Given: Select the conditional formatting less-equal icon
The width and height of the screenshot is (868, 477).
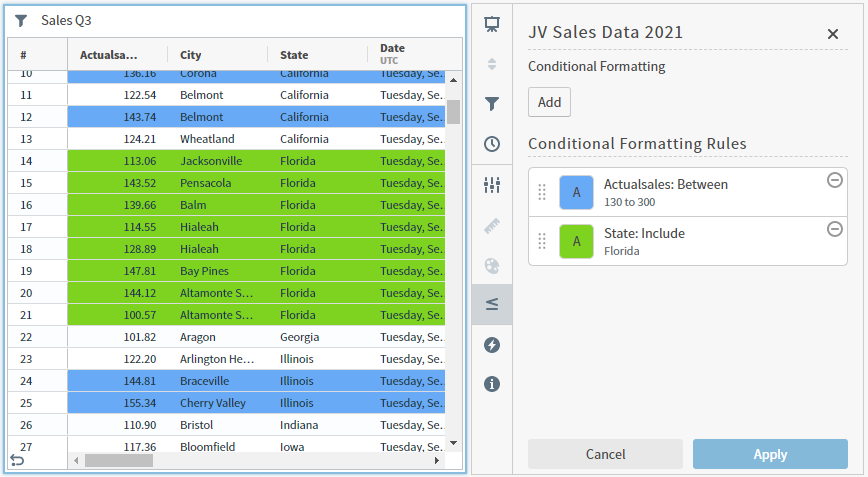Looking at the screenshot, I should click(x=492, y=304).
